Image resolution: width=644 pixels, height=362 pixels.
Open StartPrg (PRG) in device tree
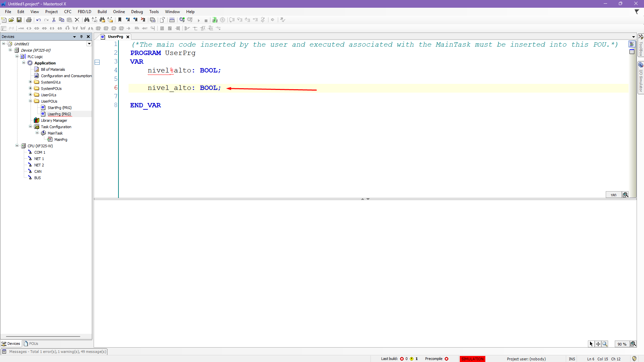click(59, 108)
